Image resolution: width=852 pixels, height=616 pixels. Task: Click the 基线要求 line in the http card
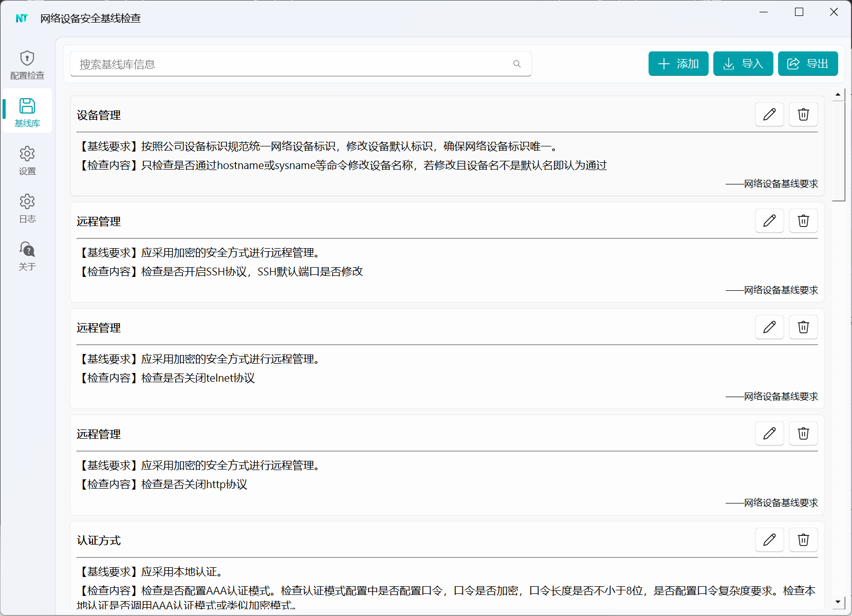pyautogui.click(x=200, y=465)
